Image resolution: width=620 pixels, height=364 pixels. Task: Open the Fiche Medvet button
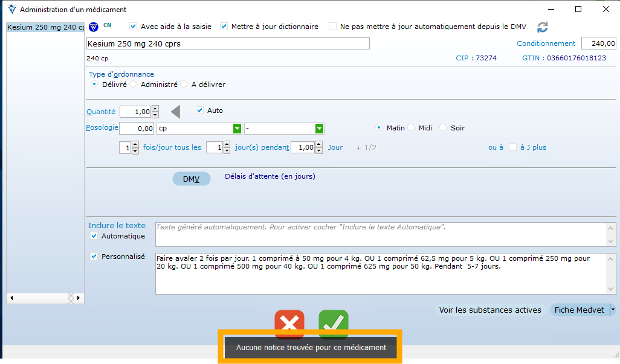coord(580,310)
